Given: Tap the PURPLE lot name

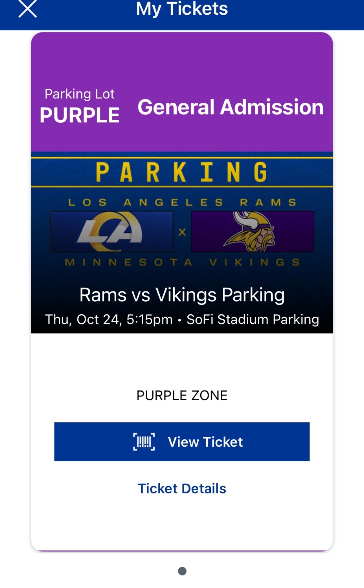Looking at the screenshot, I should pyautogui.click(x=80, y=115).
